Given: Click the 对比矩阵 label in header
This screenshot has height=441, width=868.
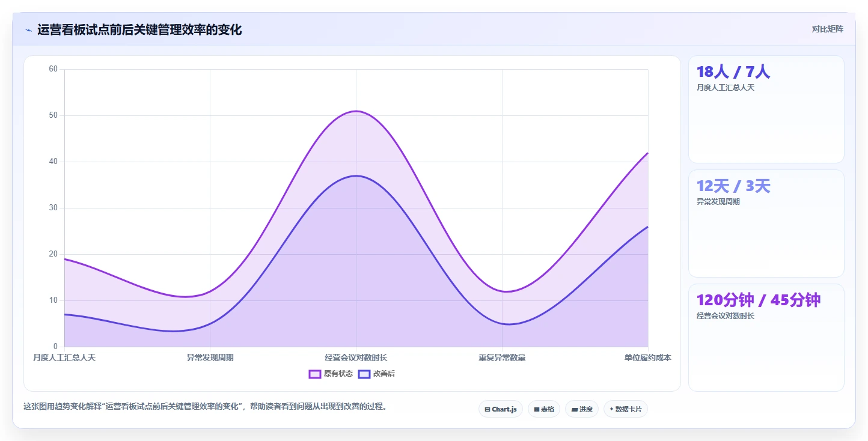Looking at the screenshot, I should pos(828,29).
